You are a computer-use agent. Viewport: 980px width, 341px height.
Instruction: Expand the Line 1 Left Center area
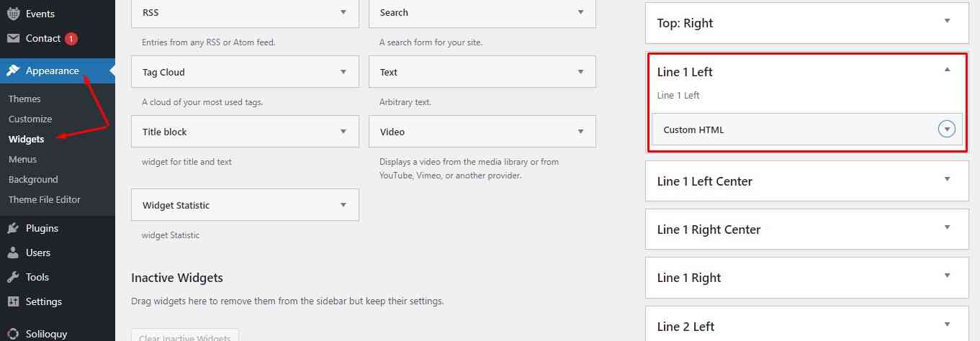click(x=947, y=179)
